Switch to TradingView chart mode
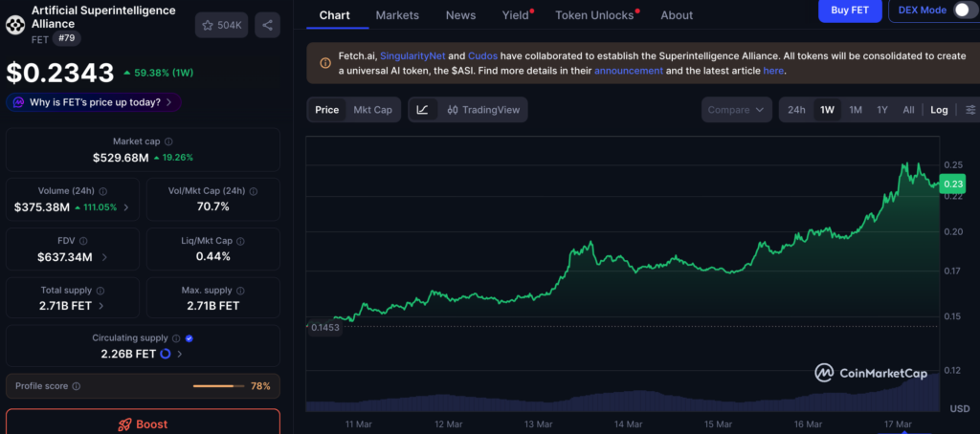 click(483, 110)
